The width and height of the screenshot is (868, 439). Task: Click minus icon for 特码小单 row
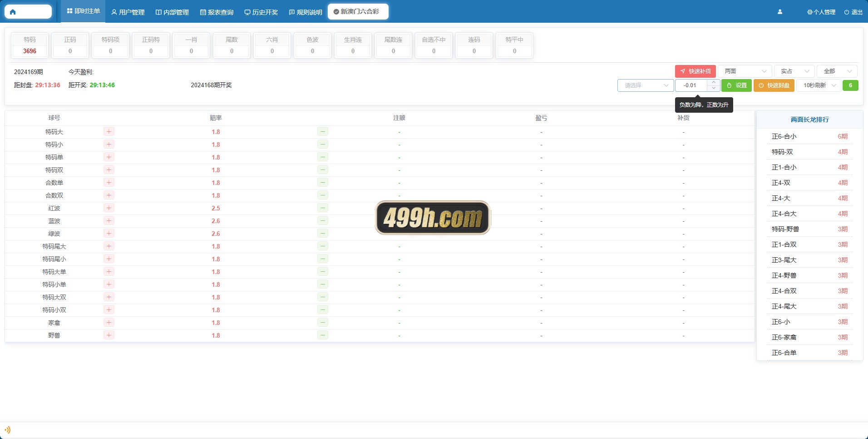click(x=323, y=284)
